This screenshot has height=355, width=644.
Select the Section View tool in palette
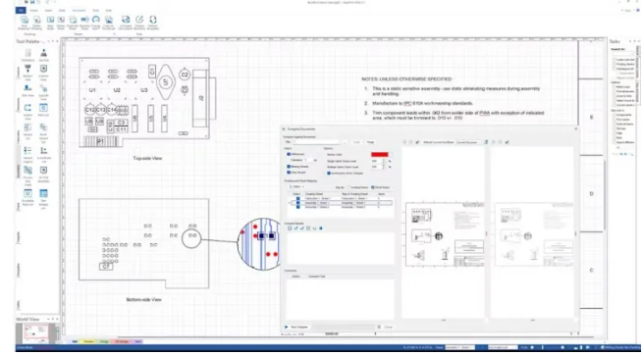[27, 111]
